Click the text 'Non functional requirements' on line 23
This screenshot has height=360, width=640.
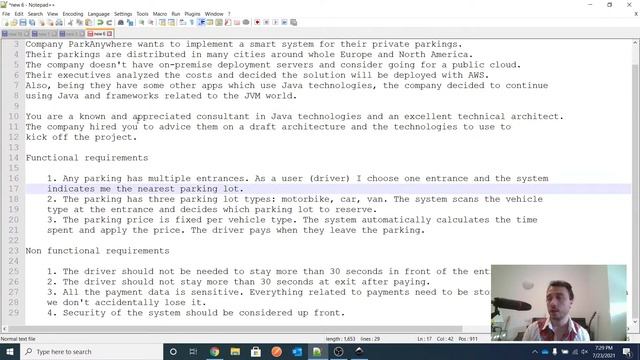point(98,251)
